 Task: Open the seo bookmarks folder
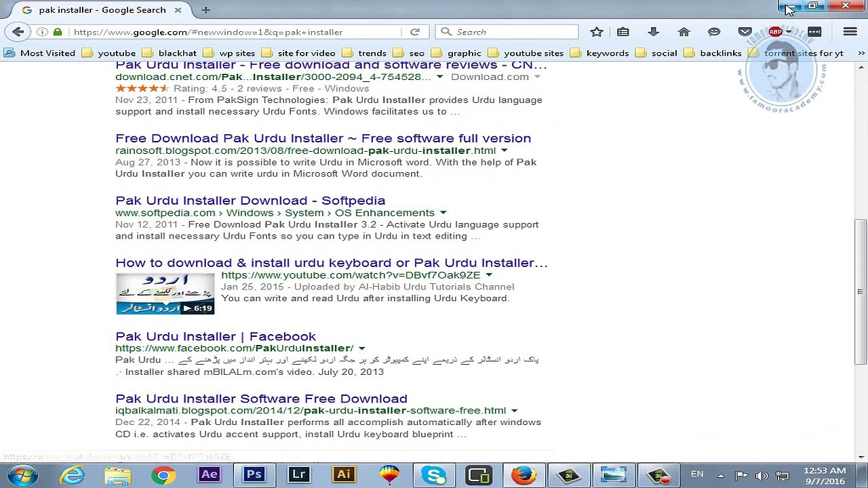pyautogui.click(x=409, y=53)
